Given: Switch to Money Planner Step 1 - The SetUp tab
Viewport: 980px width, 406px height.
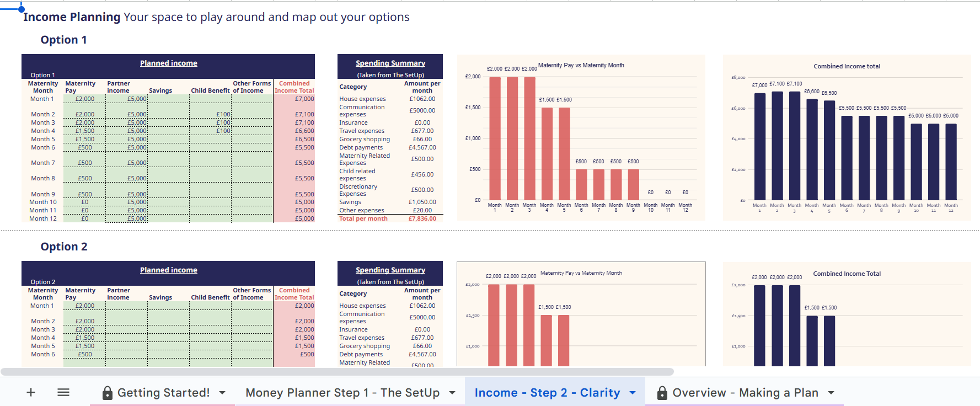Looking at the screenshot, I should point(342,393).
